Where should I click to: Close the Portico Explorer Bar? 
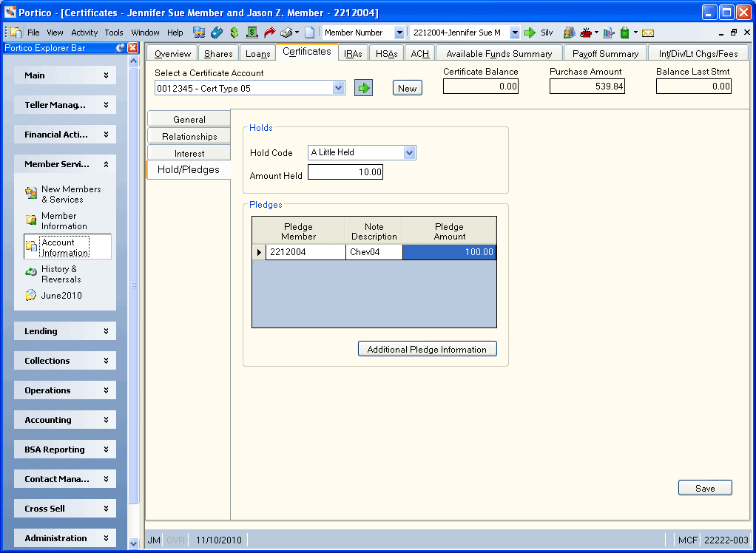pos(132,48)
